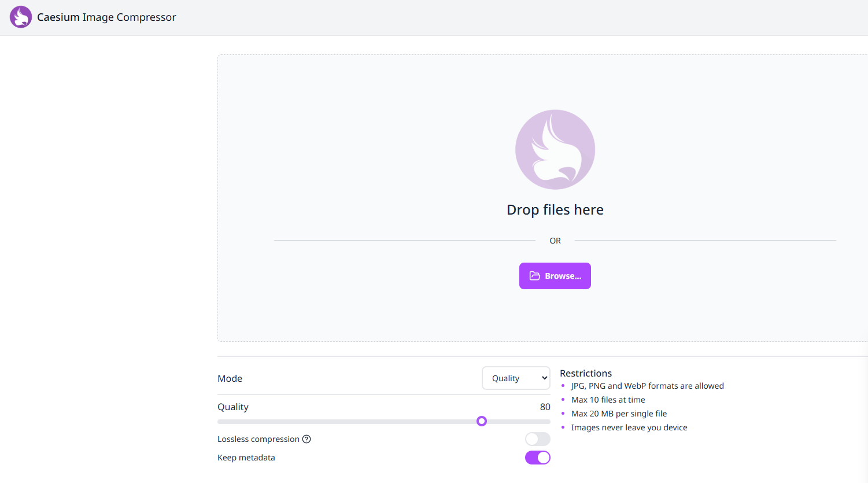Click the bird mascot icon in the drop zone
This screenshot has width=868, height=483.
555,149
